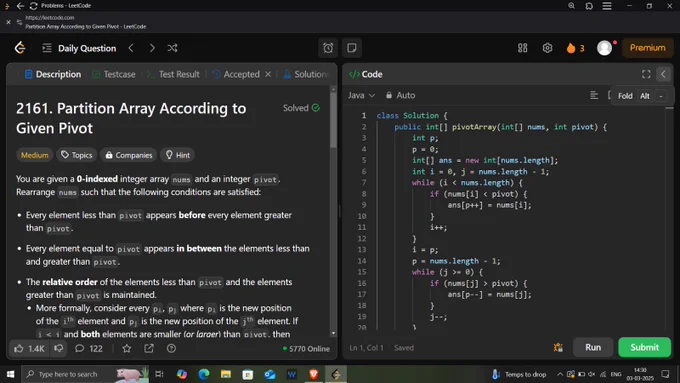Open the Windows Start menu
Screen dimensions: 680x383
click(x=10, y=374)
